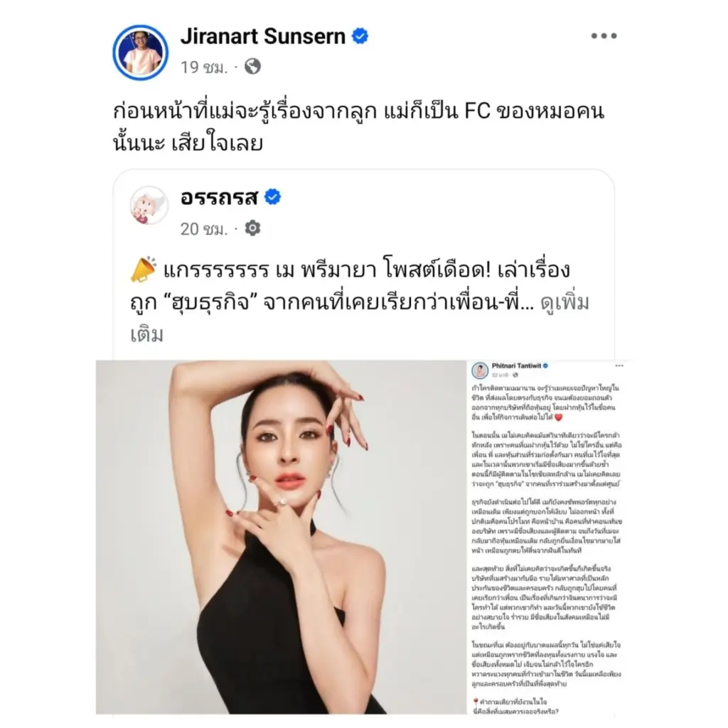Open Jiranart Sunsern's profile name link

(x=263, y=36)
